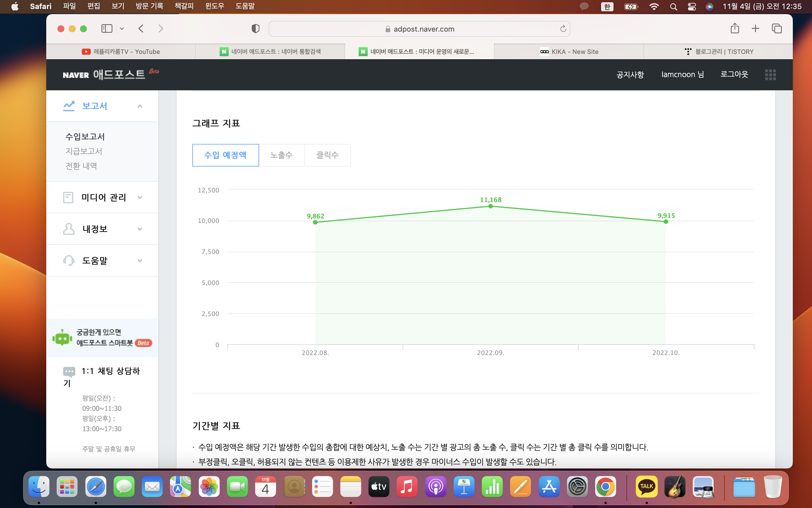Open the 책갈피 menu in the menu bar
Viewport: 812px width, 508px height.
coord(184,6)
